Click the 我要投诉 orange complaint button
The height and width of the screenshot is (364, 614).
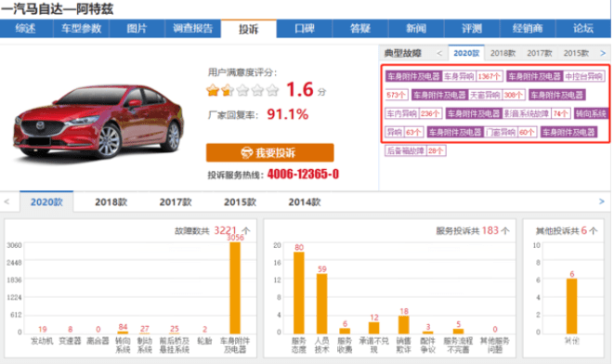(269, 152)
